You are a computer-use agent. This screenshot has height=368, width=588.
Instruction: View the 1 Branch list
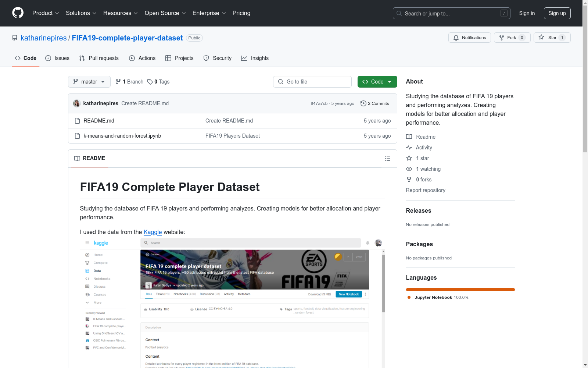pos(129,82)
